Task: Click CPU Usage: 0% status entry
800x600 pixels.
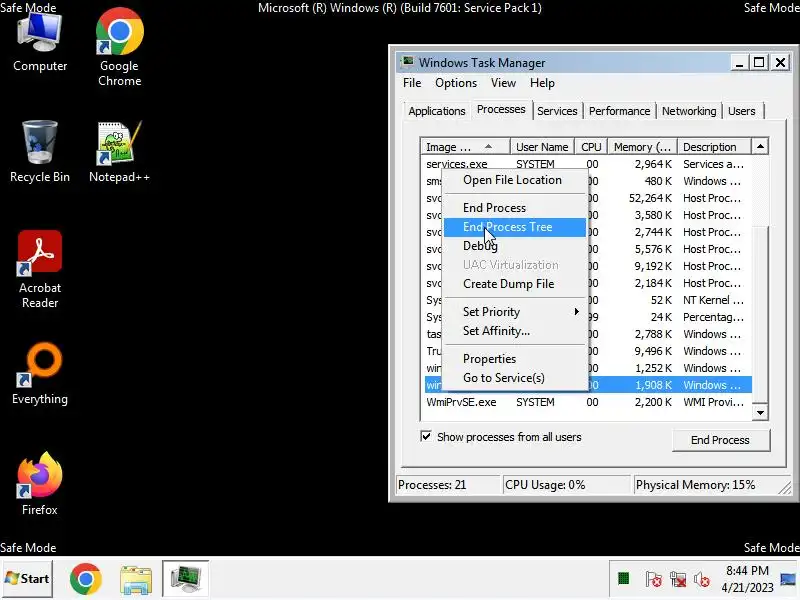Action: point(566,485)
